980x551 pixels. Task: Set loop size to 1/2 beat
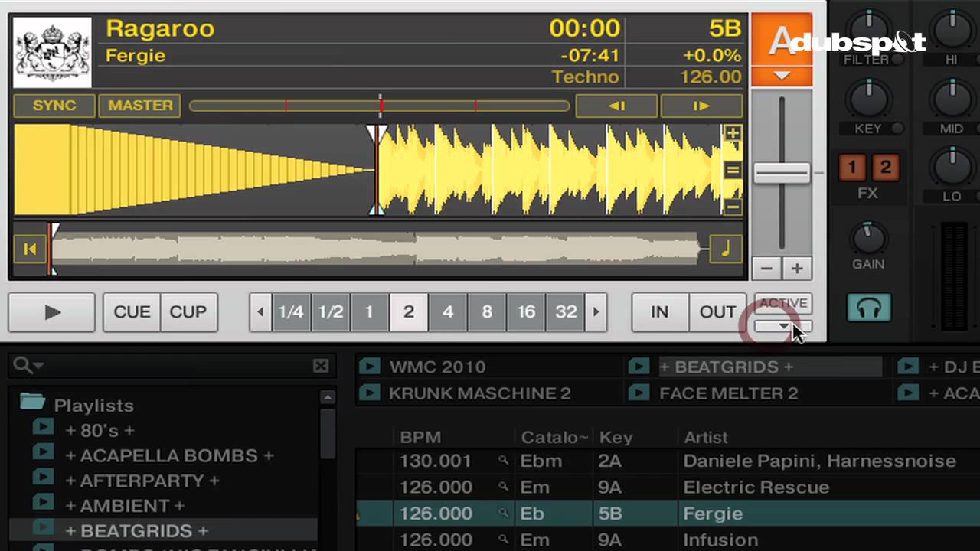click(x=330, y=311)
